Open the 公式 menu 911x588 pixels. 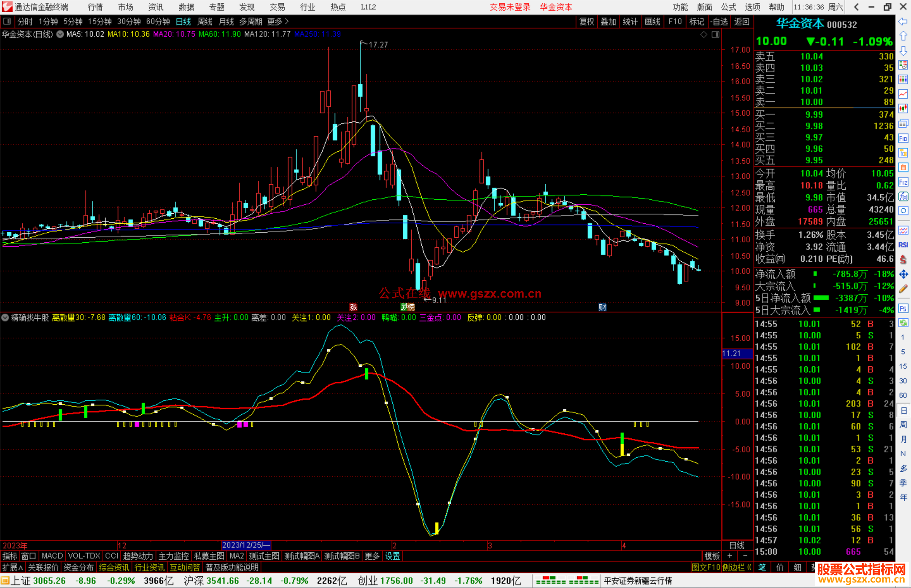728,7
